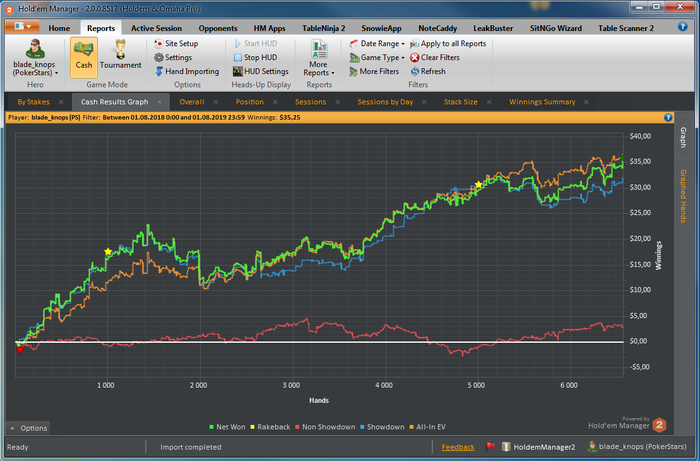Screen dimensions: 700x461
Task: Open Site Setup options
Action: [x=176, y=43]
